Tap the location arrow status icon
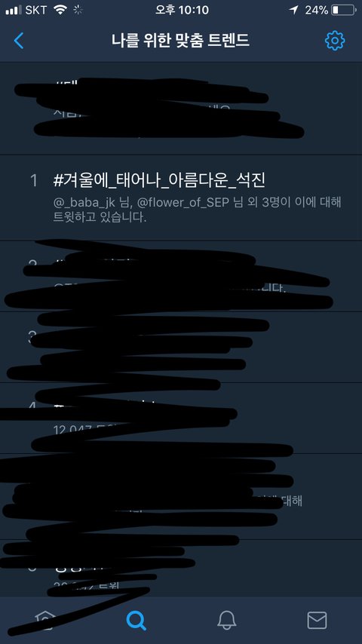This screenshot has width=362, height=644. pos(293,11)
